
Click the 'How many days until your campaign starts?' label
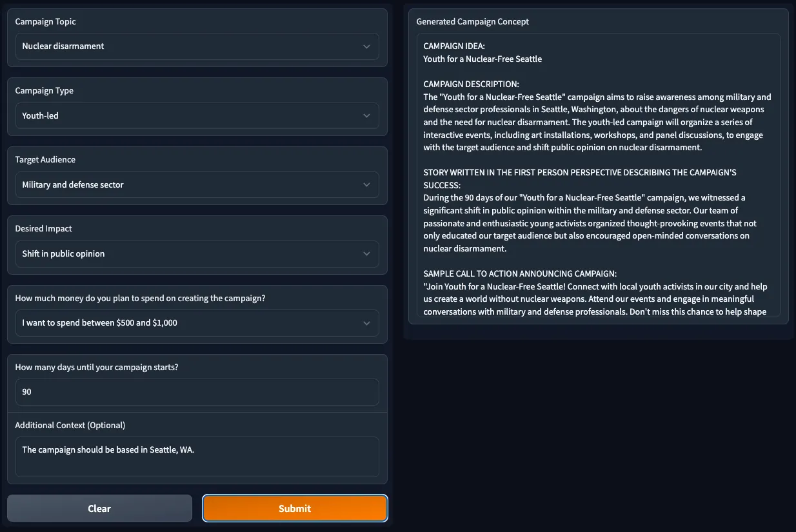click(97, 367)
